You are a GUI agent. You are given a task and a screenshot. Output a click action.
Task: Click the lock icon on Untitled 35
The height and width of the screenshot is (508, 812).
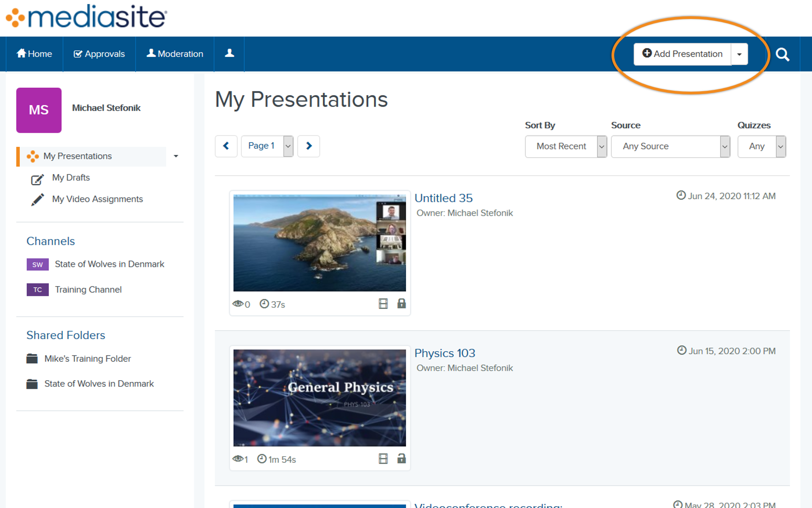(401, 304)
